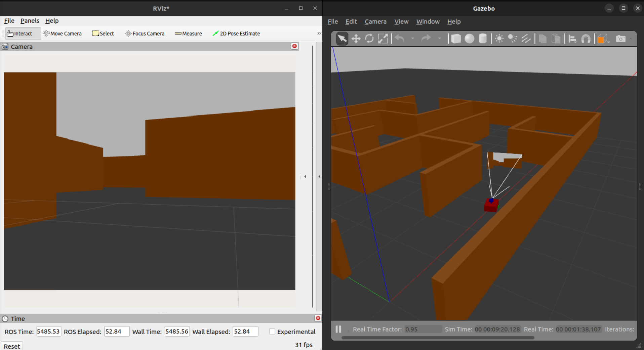Change view angle with orange cube icon
Screen dimensions: 644x350
tap(602, 39)
